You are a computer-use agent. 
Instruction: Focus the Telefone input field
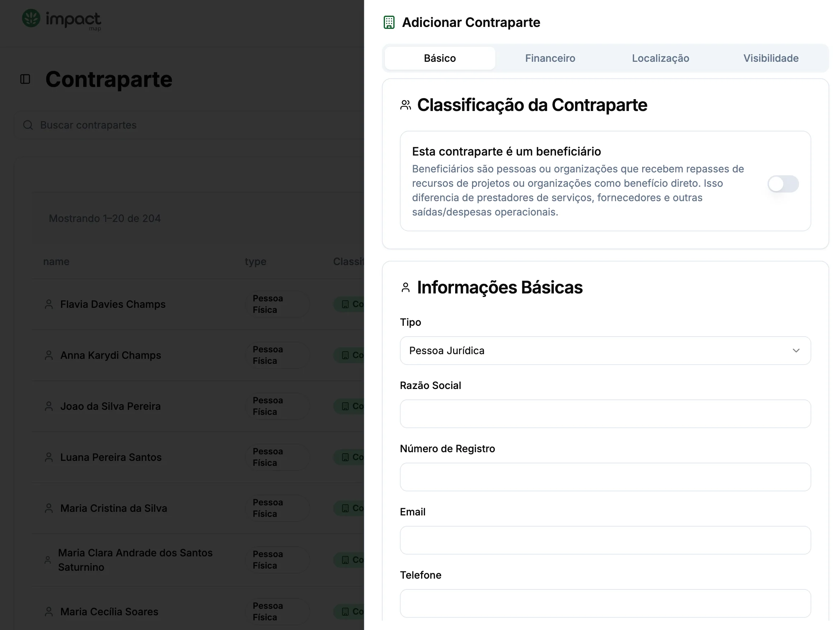point(605,603)
